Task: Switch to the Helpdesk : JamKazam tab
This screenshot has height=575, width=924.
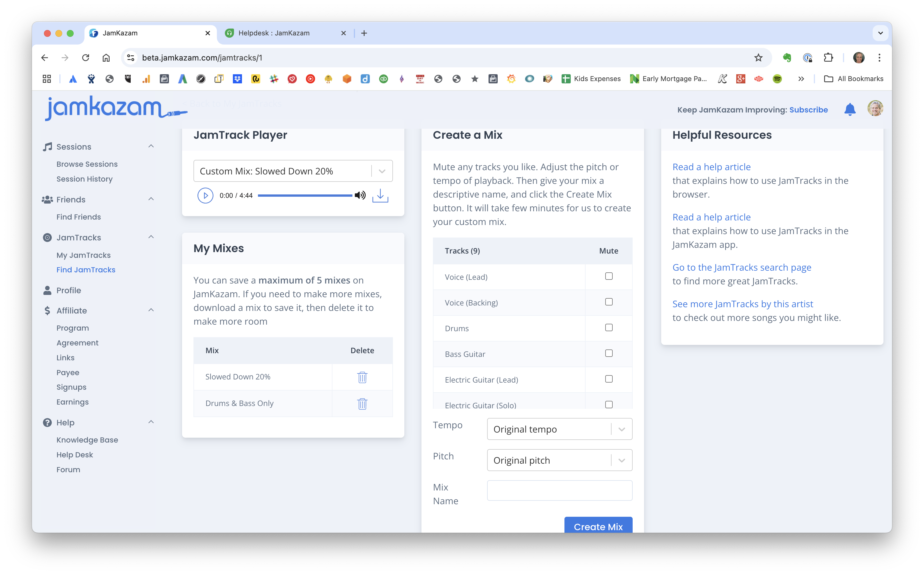Action: click(x=274, y=33)
